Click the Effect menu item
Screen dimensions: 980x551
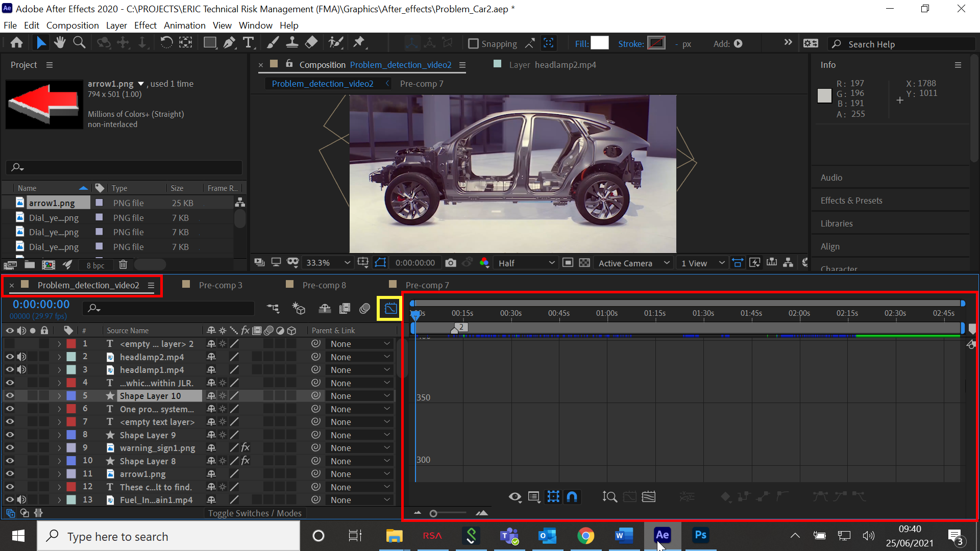pos(145,25)
